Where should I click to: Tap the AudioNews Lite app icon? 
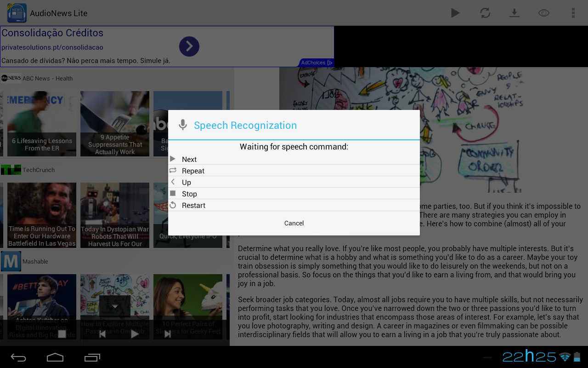tap(17, 13)
